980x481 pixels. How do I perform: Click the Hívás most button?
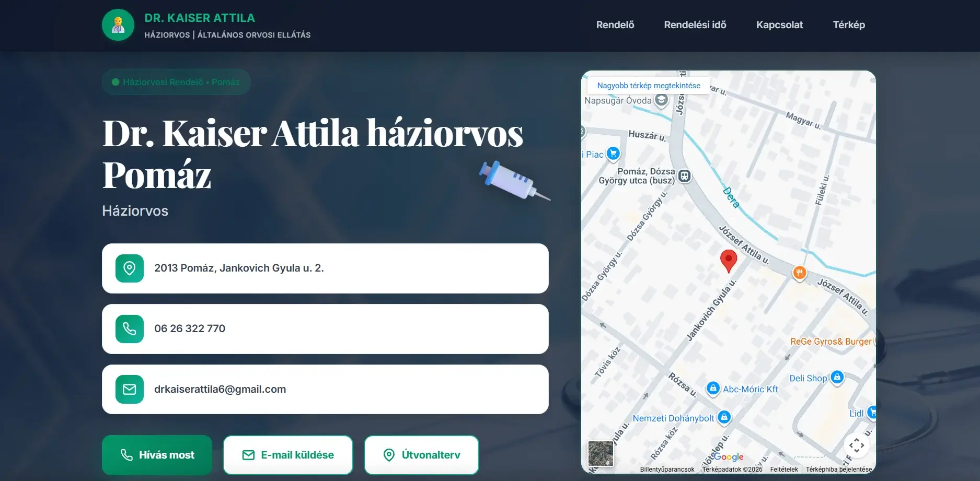click(x=157, y=454)
